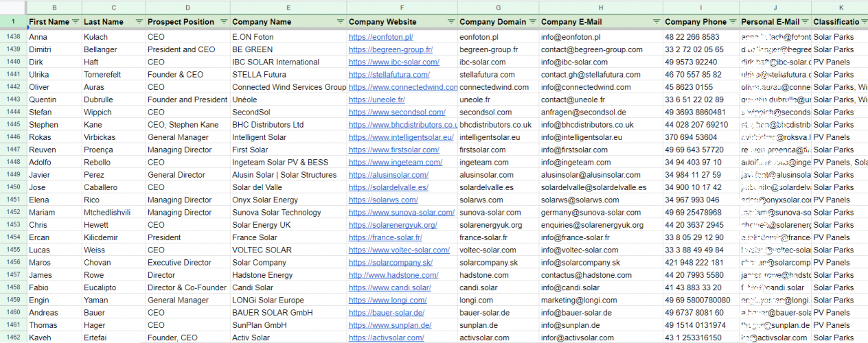The height and width of the screenshot is (343, 868).
Task: Select the 'Ingeteam Solar PV & BESS' cell
Action: (288, 162)
